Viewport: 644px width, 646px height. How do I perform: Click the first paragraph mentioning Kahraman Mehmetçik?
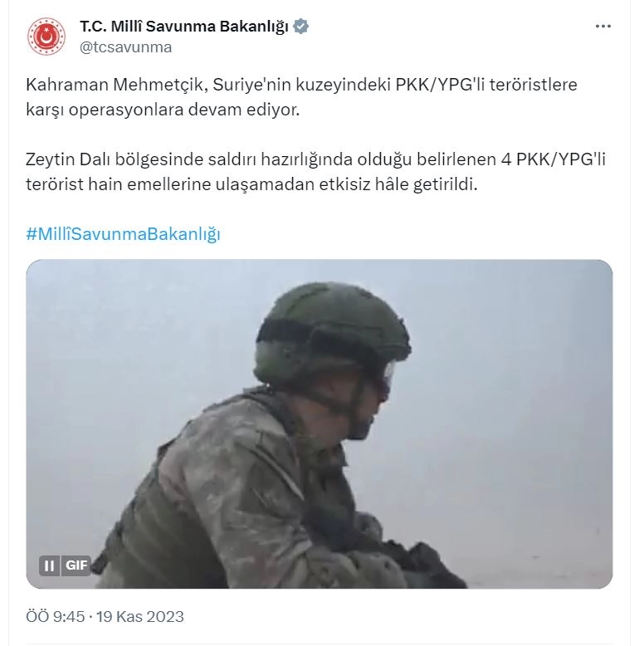[x=301, y=97]
